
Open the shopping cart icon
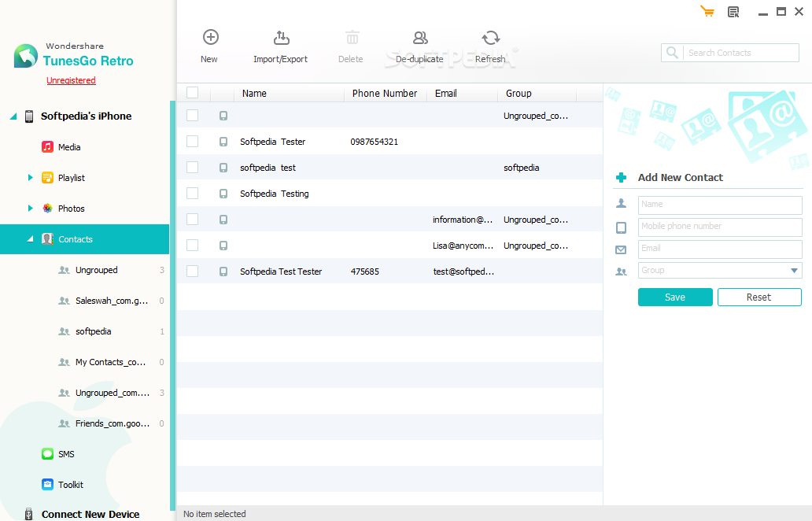point(707,11)
